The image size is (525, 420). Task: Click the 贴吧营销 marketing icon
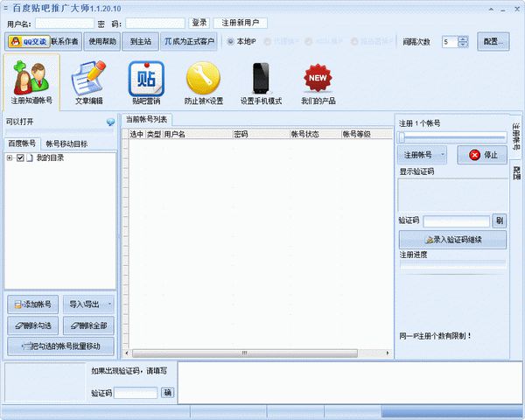146,81
